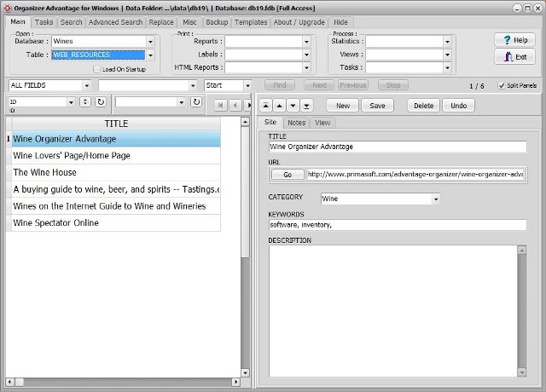Select row "Wines on the Internet Guide"
546x392 pixels.
(116, 206)
